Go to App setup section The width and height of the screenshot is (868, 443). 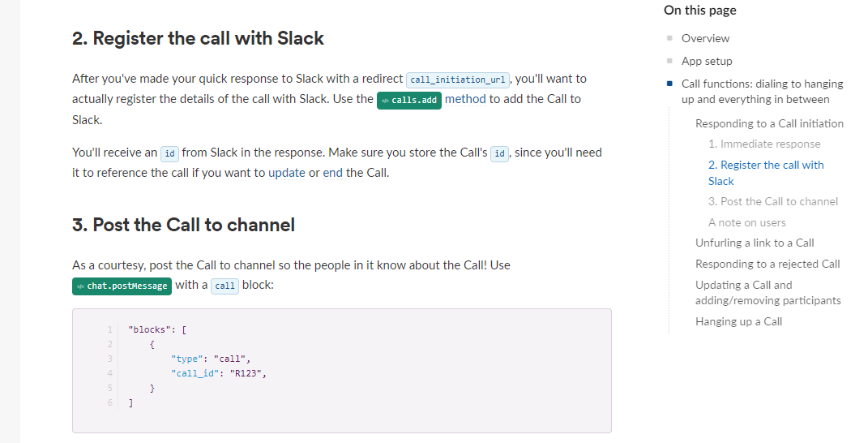(x=707, y=61)
